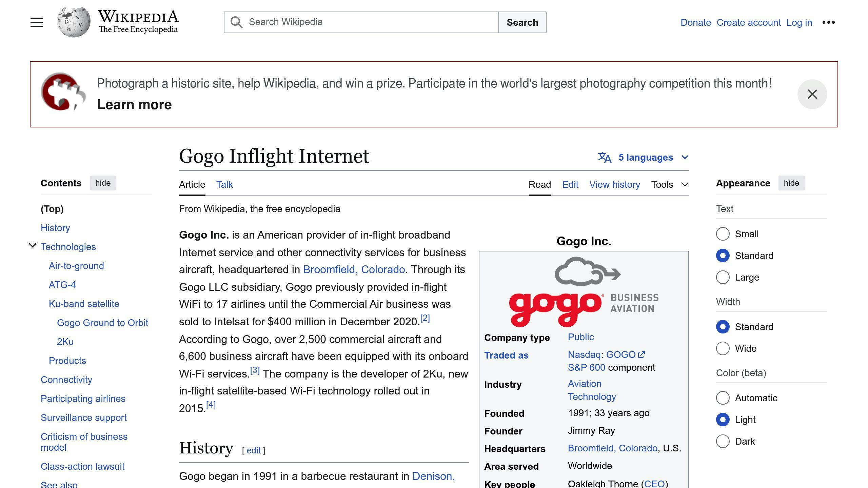Collapse the Technologies section in contents
Viewport: 868px width, 488px height.
(33, 245)
